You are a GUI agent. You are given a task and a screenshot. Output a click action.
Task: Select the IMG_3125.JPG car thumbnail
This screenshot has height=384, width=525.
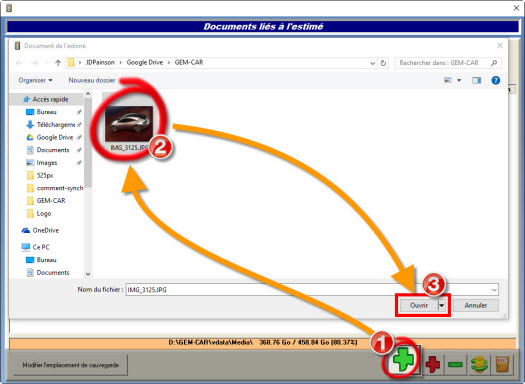tap(129, 124)
